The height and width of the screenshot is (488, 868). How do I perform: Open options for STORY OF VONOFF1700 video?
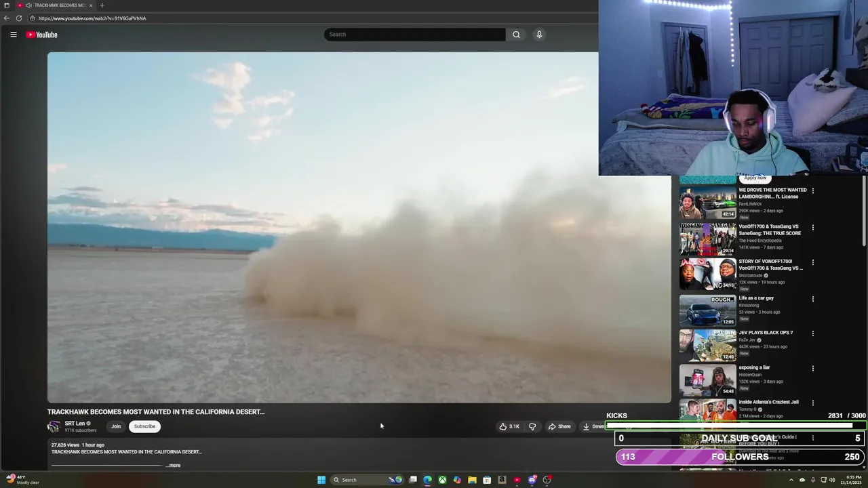[812, 262]
